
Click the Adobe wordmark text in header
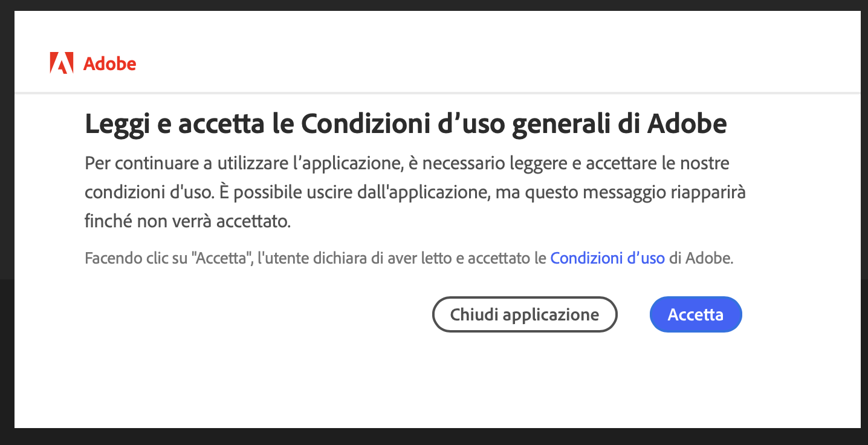(109, 63)
